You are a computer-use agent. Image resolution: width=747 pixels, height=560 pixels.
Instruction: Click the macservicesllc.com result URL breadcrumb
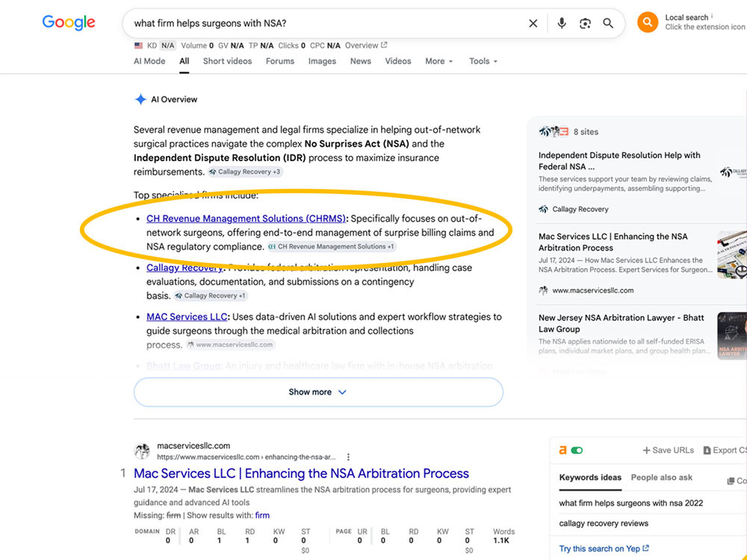(247, 457)
